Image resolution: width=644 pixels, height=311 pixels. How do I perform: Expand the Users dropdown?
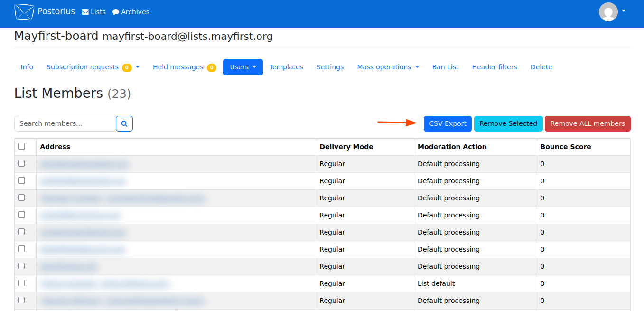point(243,67)
